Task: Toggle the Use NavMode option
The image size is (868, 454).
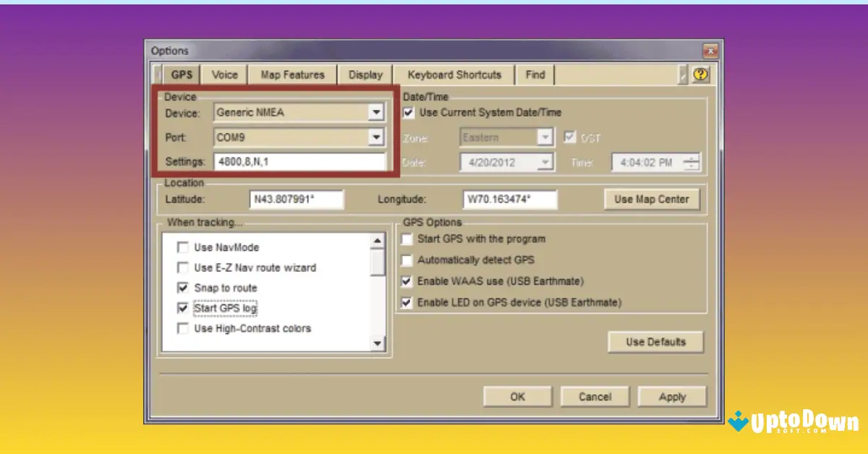Action: pos(182,247)
